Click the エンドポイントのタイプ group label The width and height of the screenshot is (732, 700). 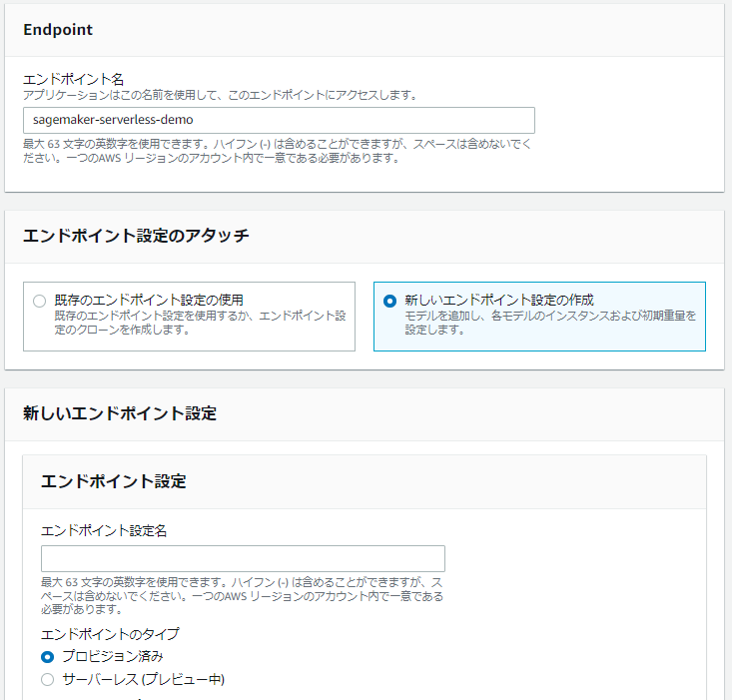tap(110, 634)
